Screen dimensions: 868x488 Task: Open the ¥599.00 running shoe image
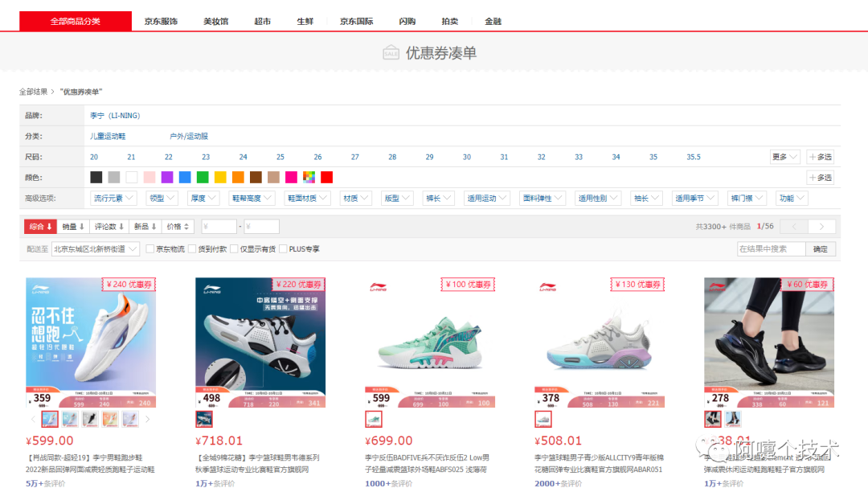[91, 342]
